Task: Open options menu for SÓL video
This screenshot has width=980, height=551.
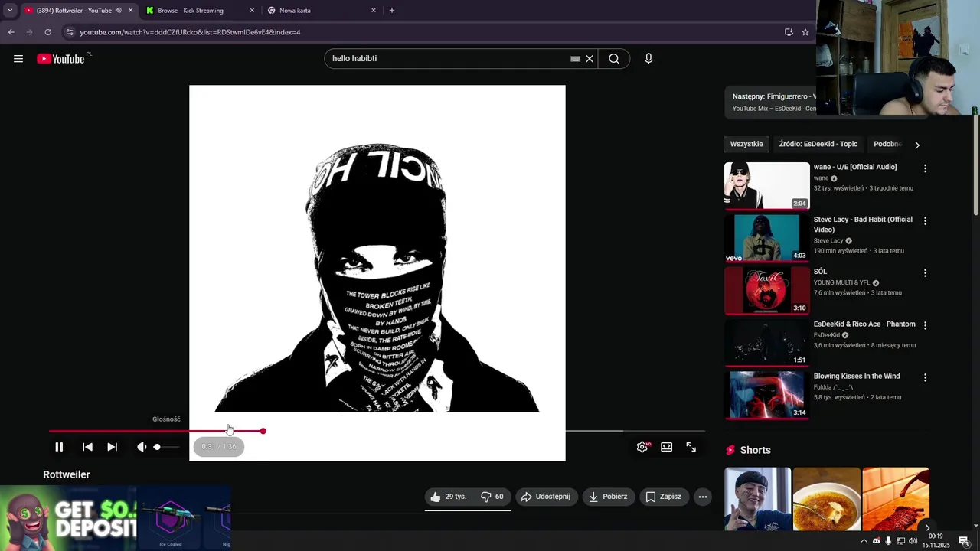Action: [x=925, y=272]
